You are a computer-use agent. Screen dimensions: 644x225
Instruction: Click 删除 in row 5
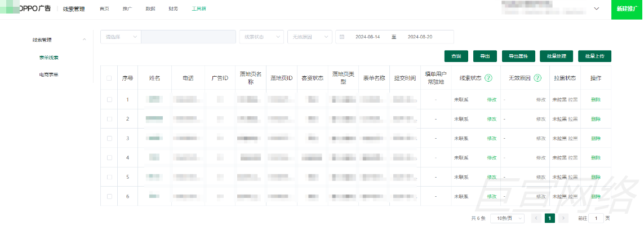click(596, 177)
